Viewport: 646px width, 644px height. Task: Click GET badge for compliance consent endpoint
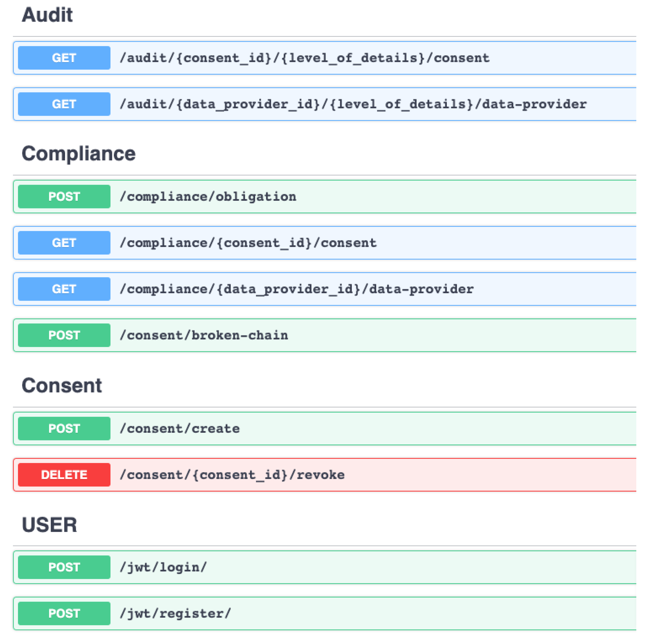pyautogui.click(x=64, y=243)
